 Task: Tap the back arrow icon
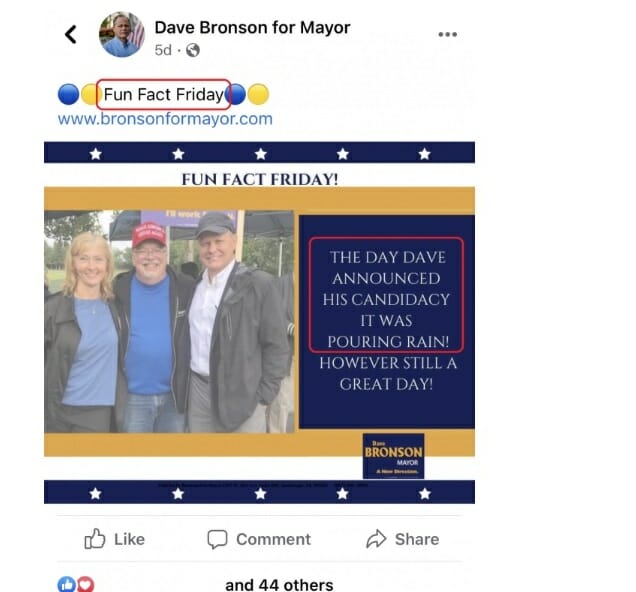(x=71, y=34)
